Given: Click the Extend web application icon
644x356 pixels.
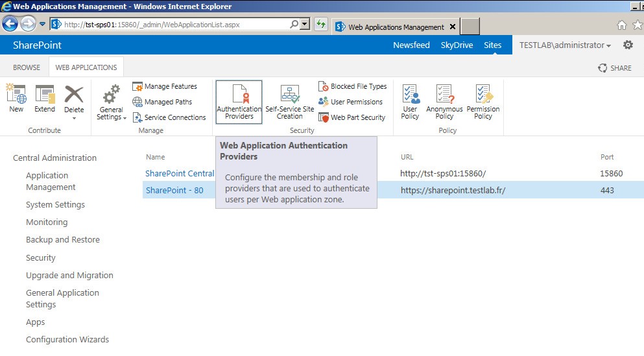Looking at the screenshot, I should (x=45, y=93).
